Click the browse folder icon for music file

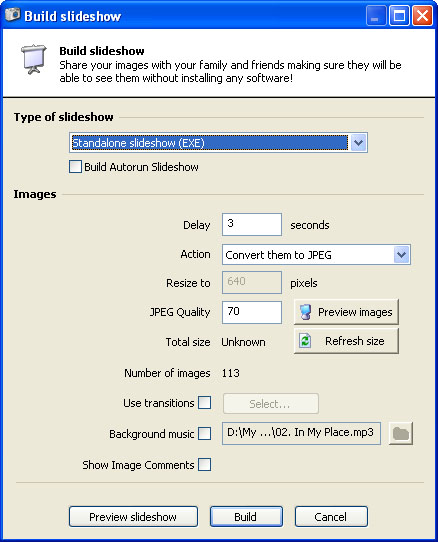[401, 433]
